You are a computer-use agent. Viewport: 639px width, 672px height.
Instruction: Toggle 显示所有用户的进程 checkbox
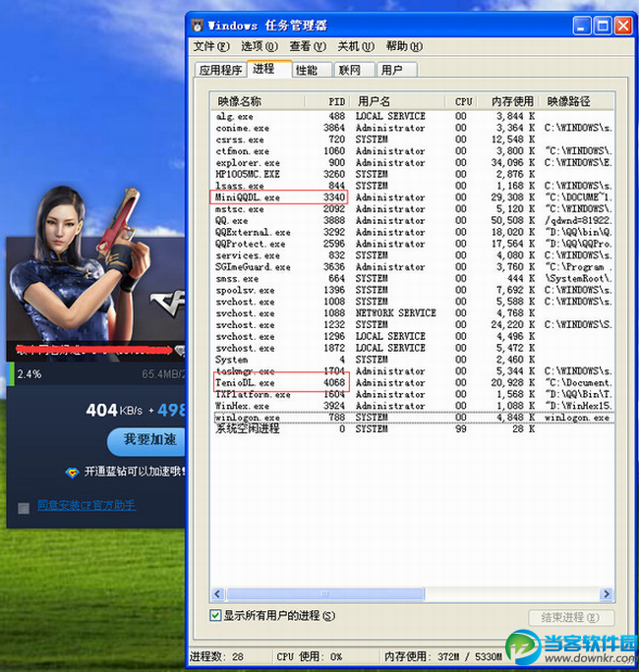coord(215,615)
